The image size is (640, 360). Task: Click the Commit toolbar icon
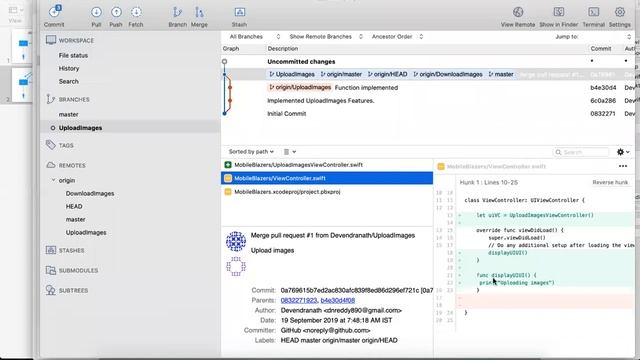[x=54, y=12]
